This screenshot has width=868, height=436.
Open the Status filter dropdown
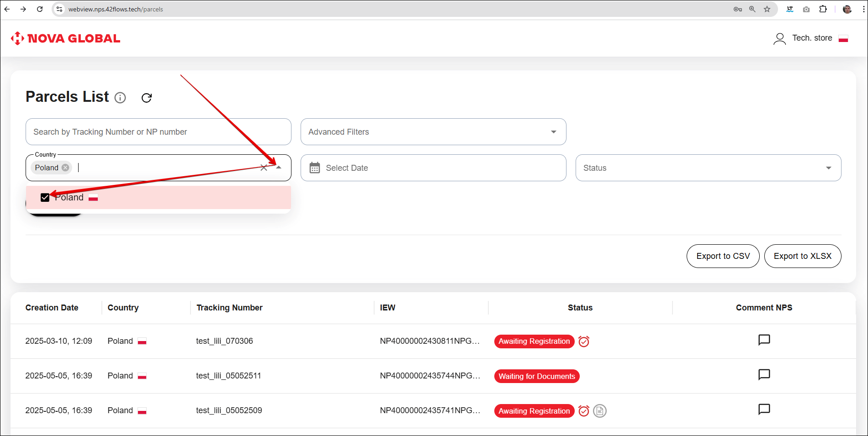[828, 168]
